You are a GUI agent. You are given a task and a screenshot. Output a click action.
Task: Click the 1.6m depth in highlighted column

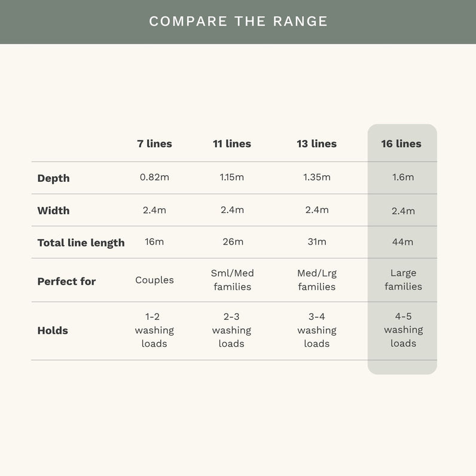click(x=403, y=177)
